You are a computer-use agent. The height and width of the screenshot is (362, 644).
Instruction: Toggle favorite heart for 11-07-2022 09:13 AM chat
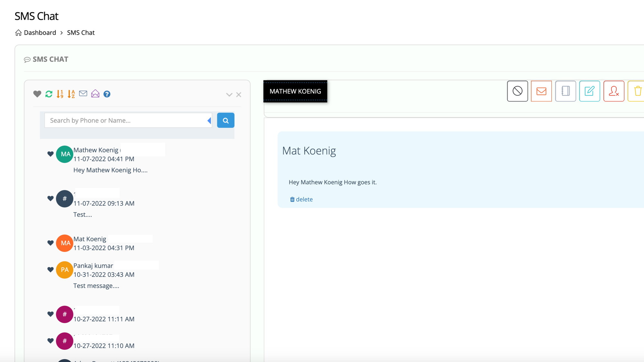(51, 198)
